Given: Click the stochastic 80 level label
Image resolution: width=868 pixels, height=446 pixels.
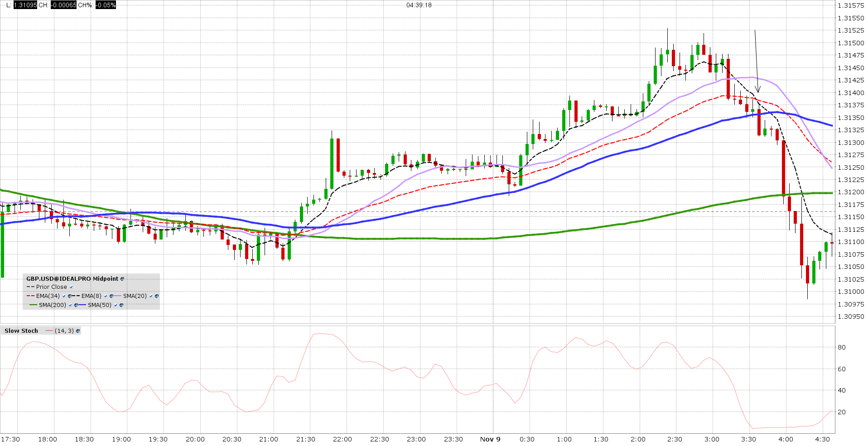Looking at the screenshot, I should point(842,347).
